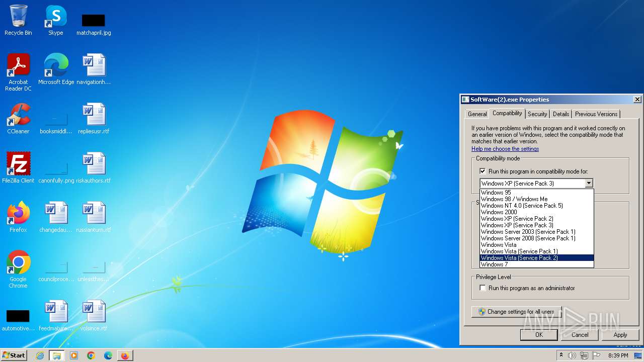
Task: Click the Cancel button
Action: tap(580, 335)
